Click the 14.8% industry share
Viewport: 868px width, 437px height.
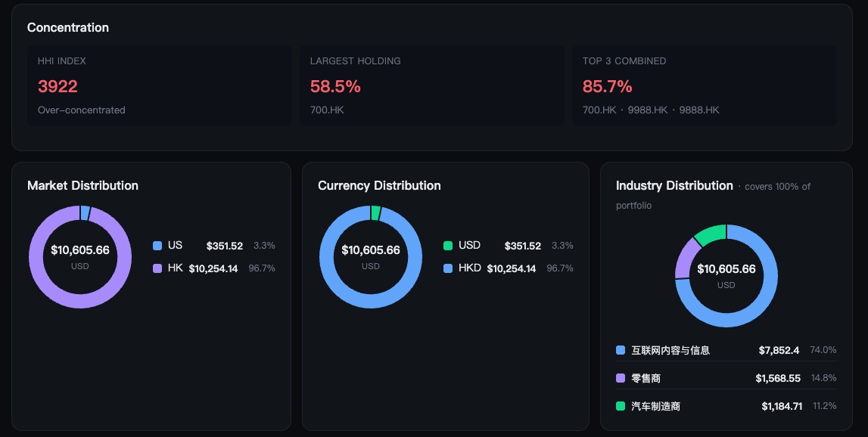coord(823,378)
